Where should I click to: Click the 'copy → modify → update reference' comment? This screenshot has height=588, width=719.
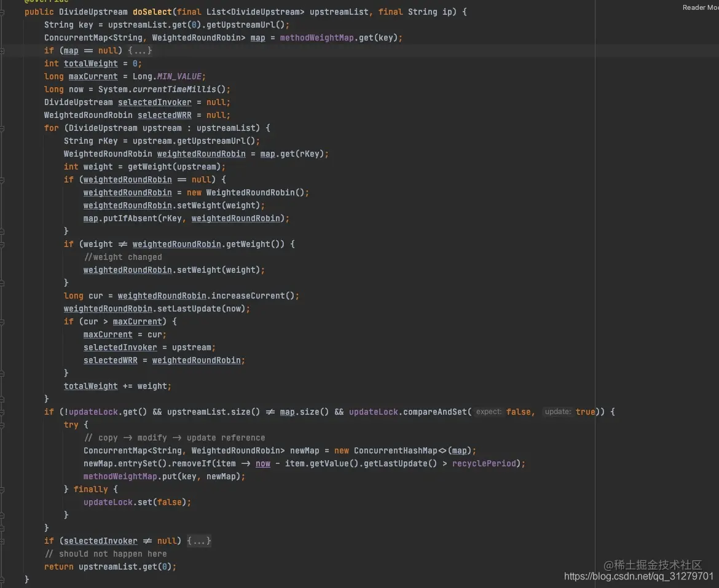pos(175,437)
